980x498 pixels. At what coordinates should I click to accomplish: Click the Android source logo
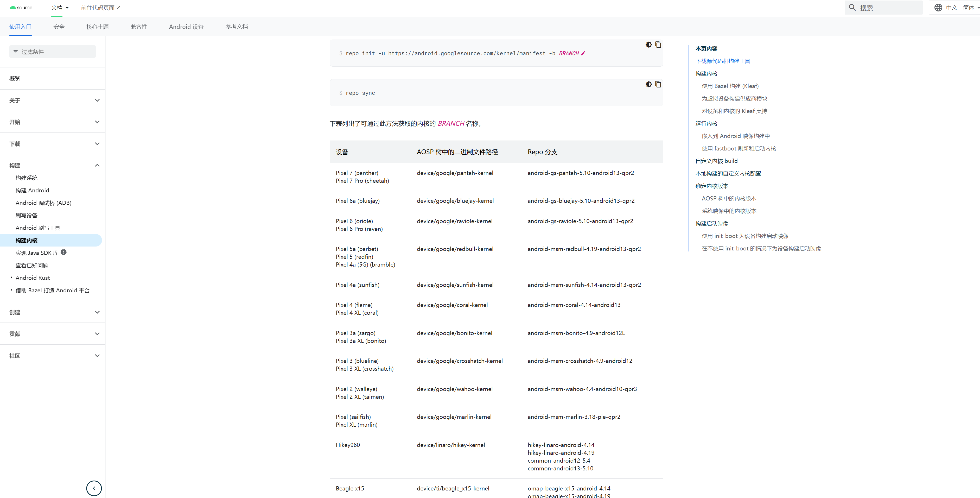tap(21, 8)
